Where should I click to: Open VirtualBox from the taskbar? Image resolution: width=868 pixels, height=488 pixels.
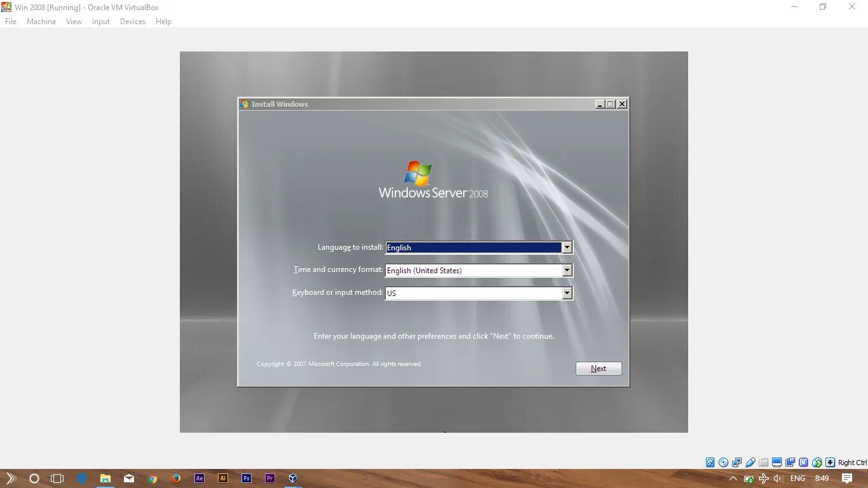(x=293, y=478)
